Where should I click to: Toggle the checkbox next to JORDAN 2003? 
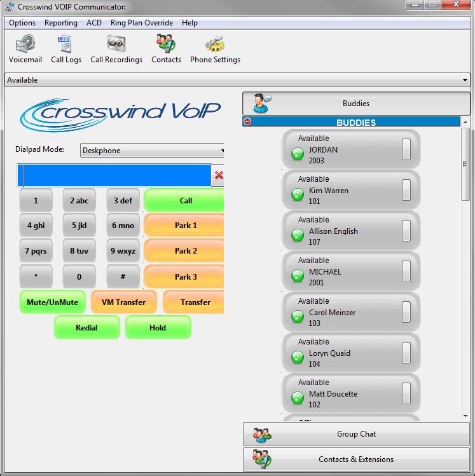pyautogui.click(x=406, y=150)
